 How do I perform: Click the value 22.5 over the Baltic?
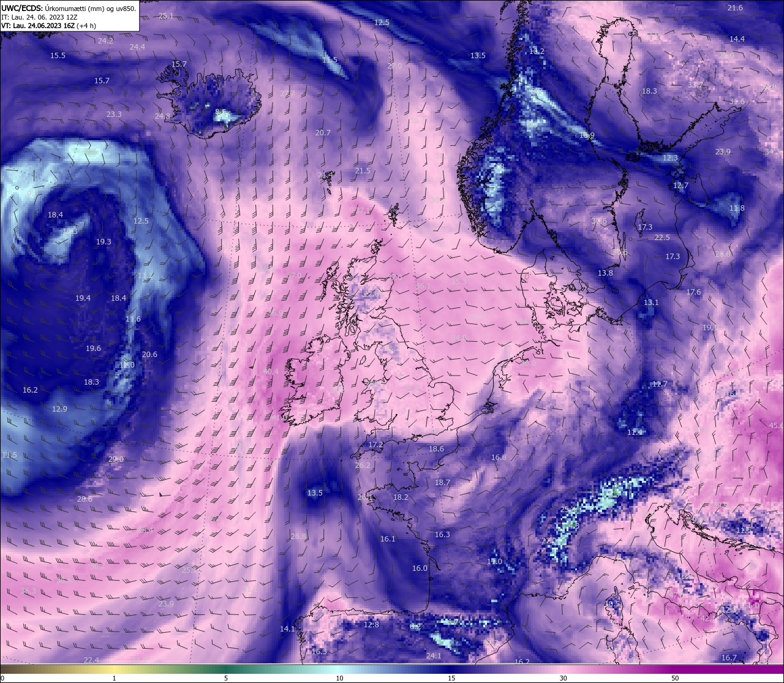[x=662, y=237]
